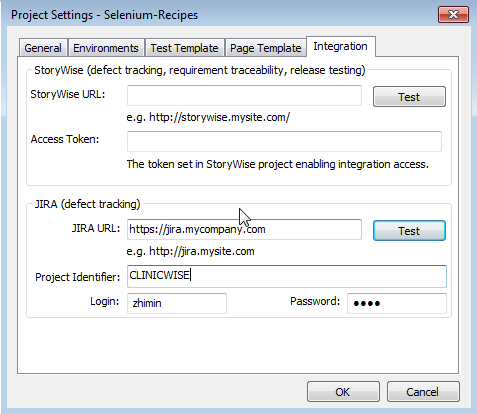
Task: Click the JIRA Password field
Action: coord(397,303)
